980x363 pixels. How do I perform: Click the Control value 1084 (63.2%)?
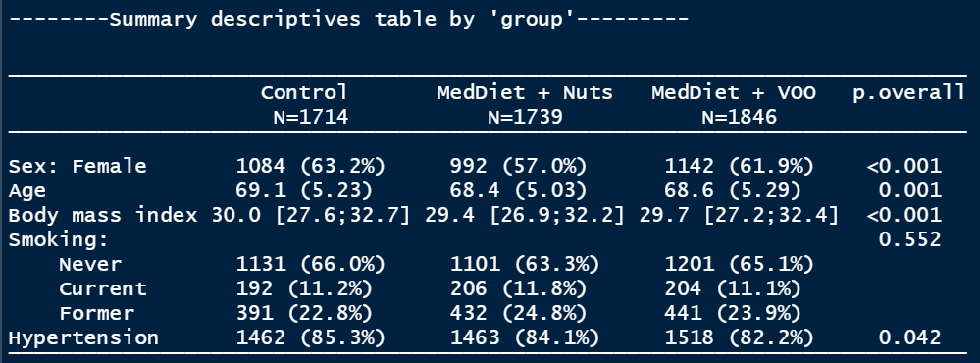pos(311,166)
